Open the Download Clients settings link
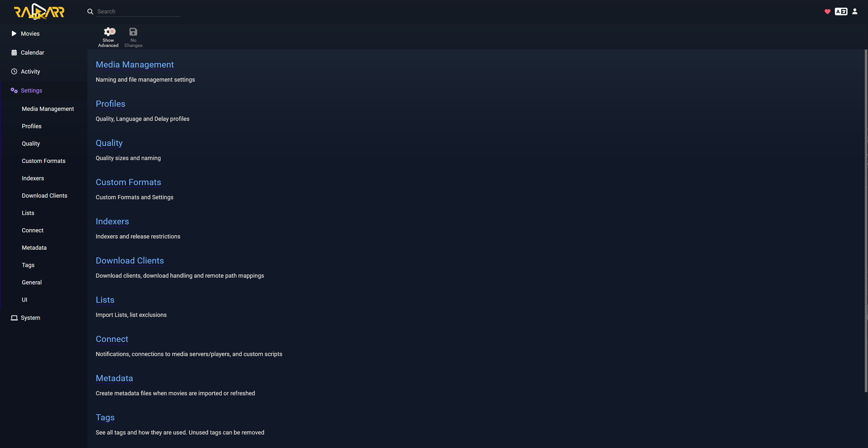Viewport: 868px width, 448px height. [x=130, y=260]
